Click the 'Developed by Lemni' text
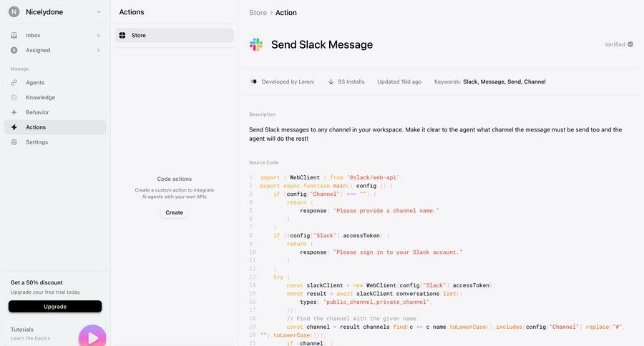644x346 pixels. [x=288, y=81]
